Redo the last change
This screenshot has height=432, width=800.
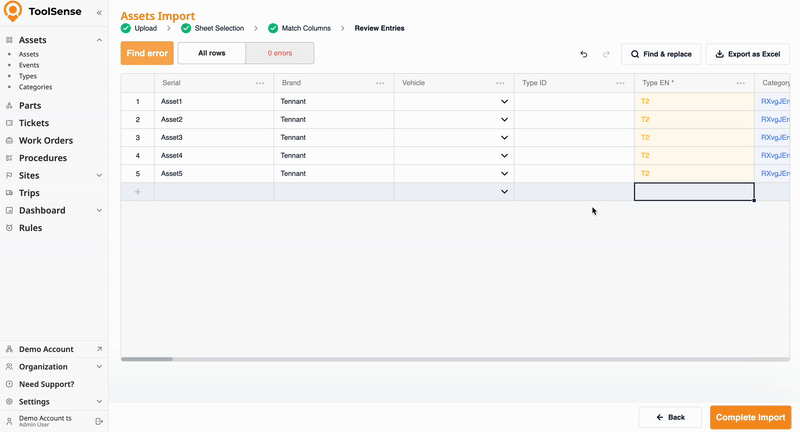(x=606, y=54)
